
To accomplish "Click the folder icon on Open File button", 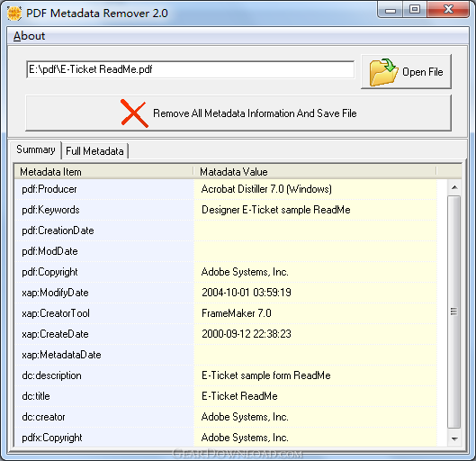I will [x=383, y=72].
